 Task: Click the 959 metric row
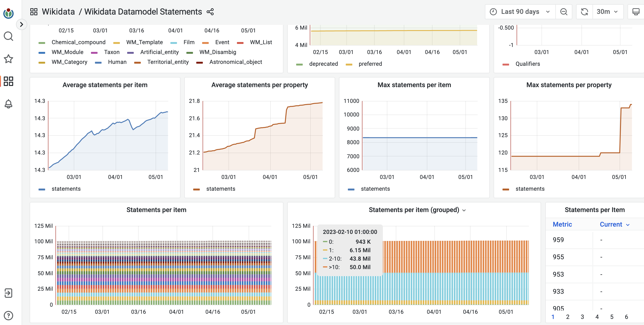point(594,240)
